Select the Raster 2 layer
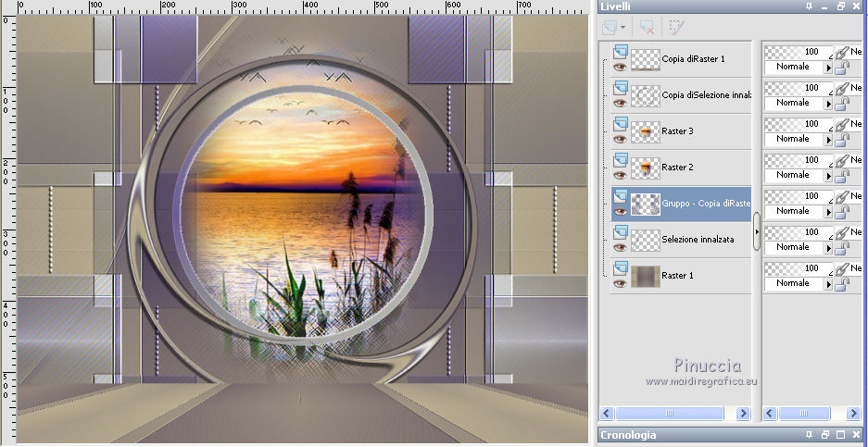Viewport: 868px width, 447px height. (x=681, y=168)
